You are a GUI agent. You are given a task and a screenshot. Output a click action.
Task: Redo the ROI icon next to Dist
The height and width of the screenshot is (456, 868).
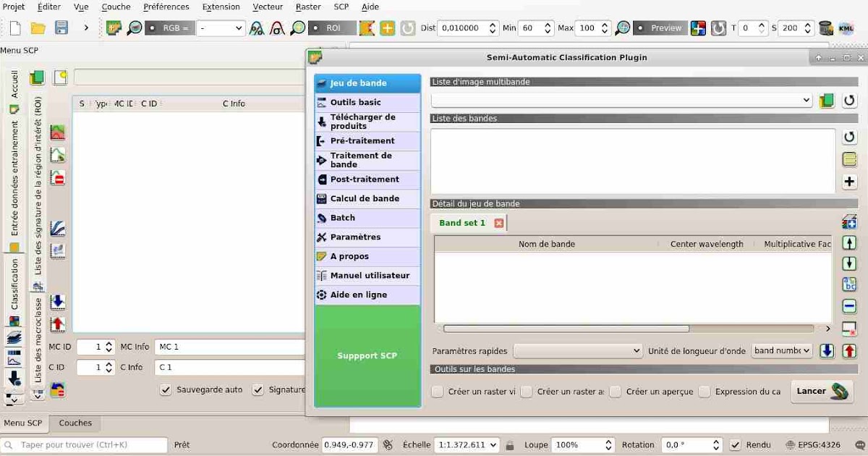pyautogui.click(x=408, y=28)
